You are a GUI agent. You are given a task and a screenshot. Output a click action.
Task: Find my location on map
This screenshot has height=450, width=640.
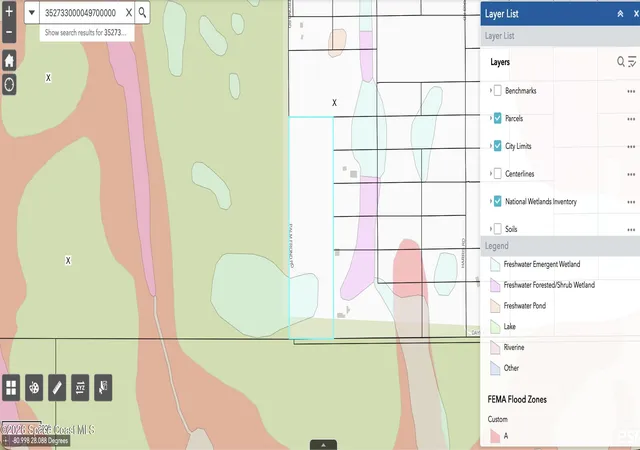click(x=9, y=85)
